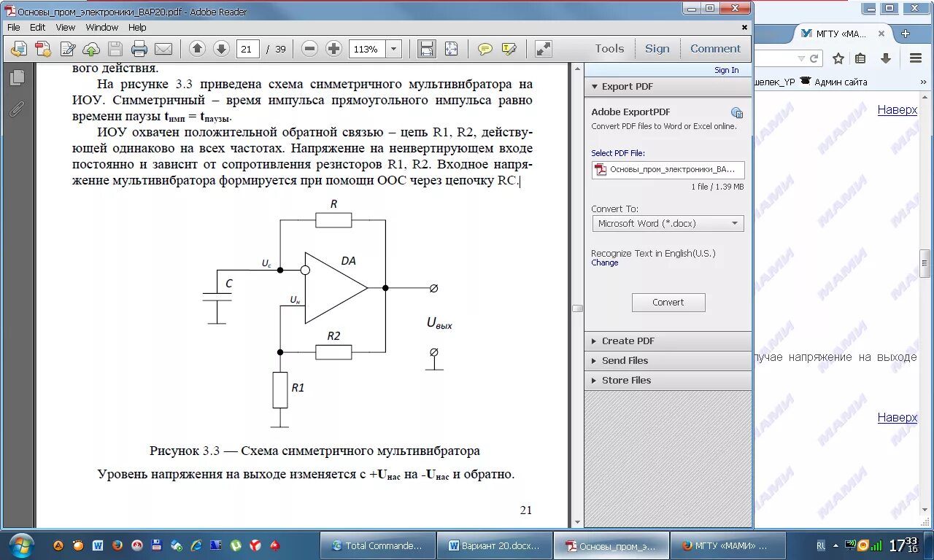
Task: Click the lower Наверх link in Firefox
Action: [x=898, y=418]
